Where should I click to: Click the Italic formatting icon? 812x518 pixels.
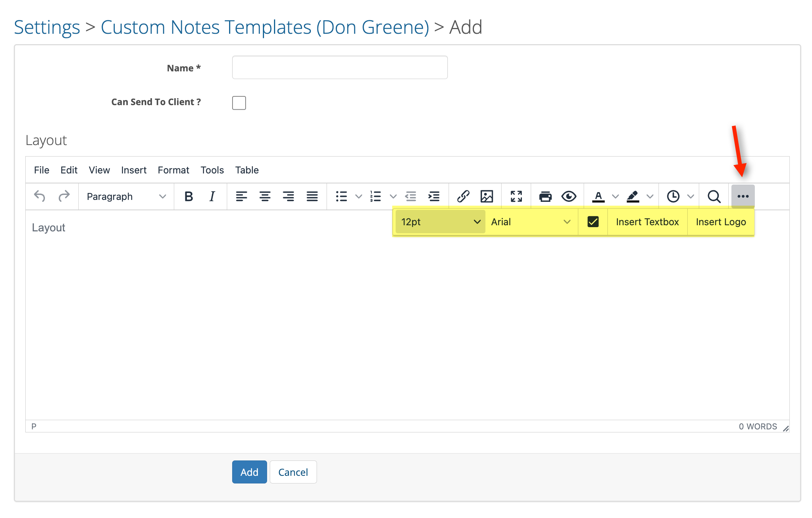212,196
